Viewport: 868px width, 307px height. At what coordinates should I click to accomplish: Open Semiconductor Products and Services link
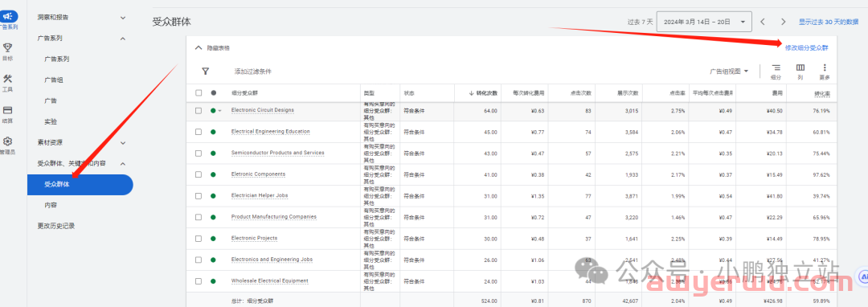(x=277, y=153)
